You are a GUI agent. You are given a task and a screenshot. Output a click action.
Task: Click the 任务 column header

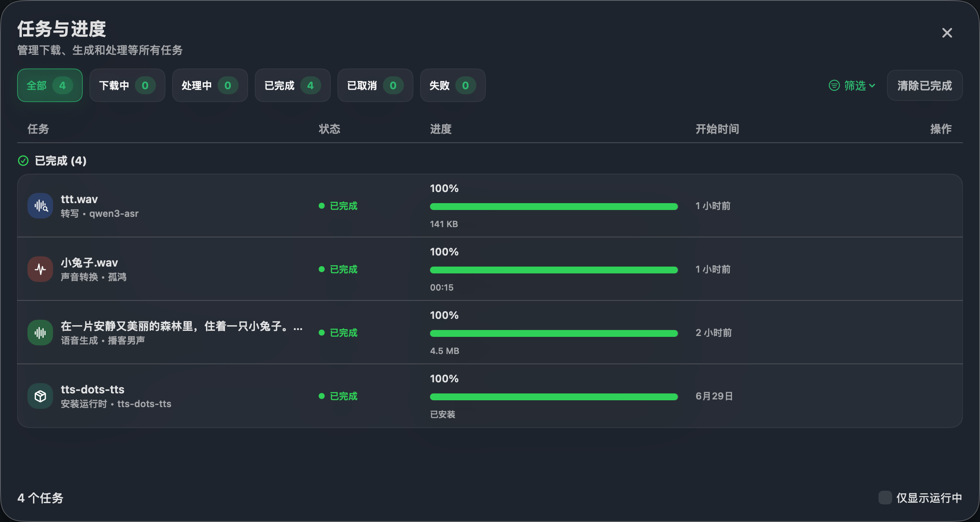point(38,129)
